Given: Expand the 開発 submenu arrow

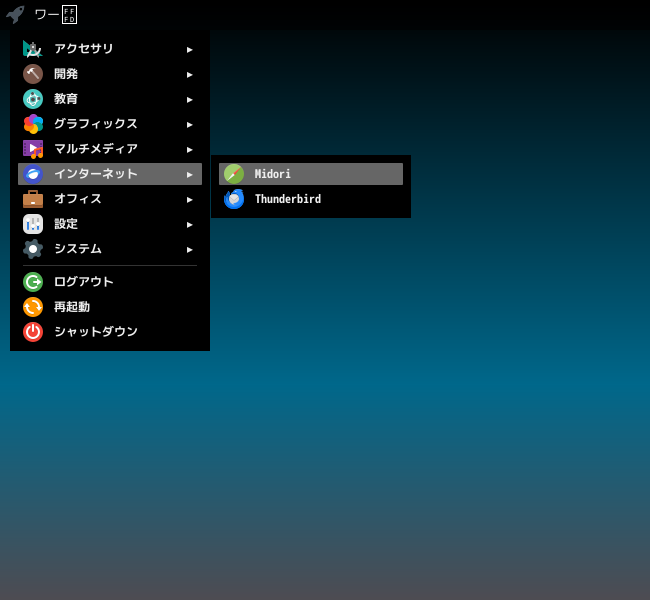Looking at the screenshot, I should [189, 75].
